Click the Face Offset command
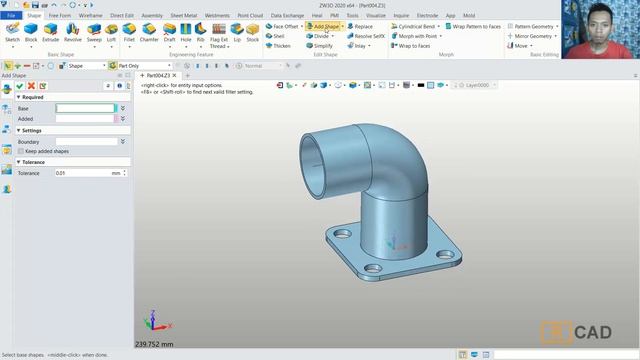 click(282, 26)
